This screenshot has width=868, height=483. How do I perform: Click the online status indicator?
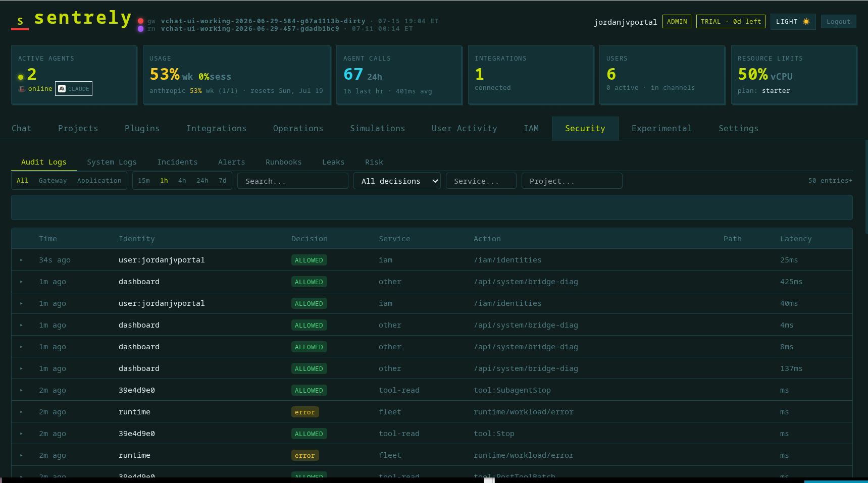40,88
